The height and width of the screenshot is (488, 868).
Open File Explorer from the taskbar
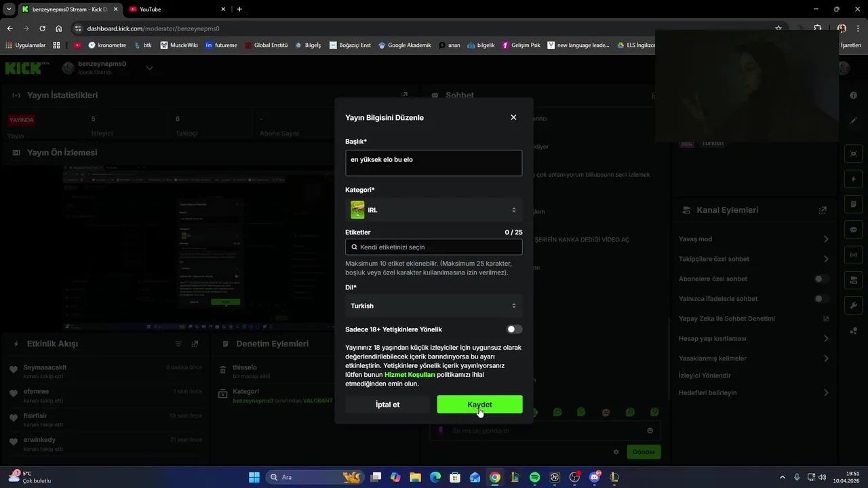tap(416, 477)
